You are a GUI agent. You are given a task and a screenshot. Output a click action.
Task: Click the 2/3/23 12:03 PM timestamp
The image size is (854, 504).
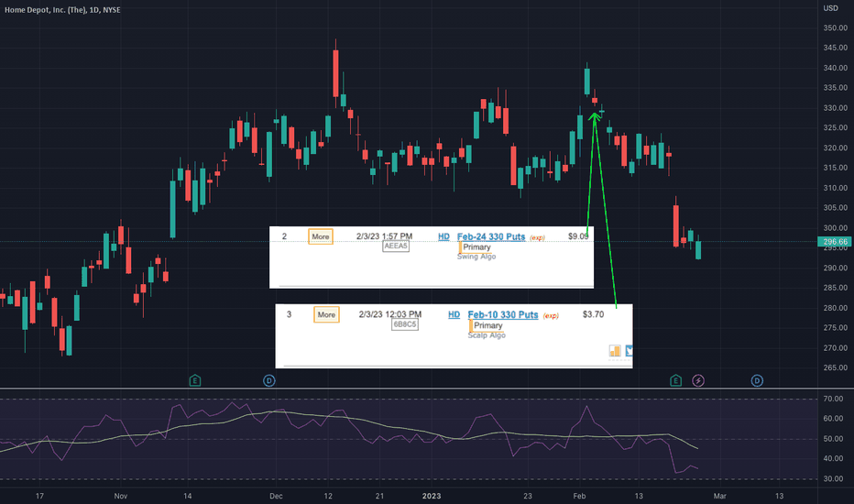[390, 314]
